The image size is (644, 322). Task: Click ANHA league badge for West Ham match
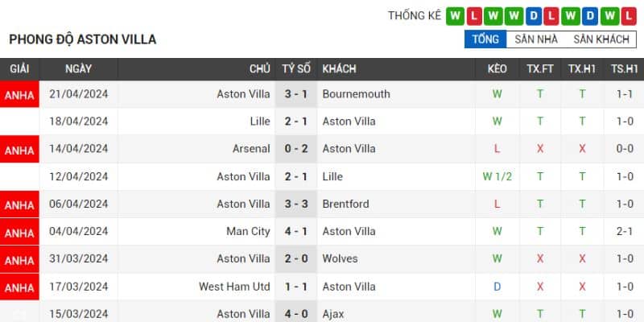point(19,287)
